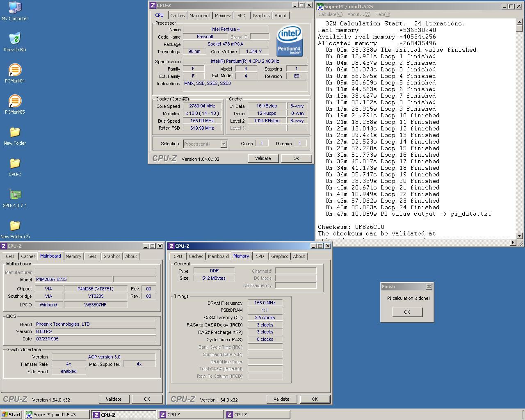Screen dimensions: 525x420
Task: Click the Intel Pentium 4 inside logo
Action: point(289,40)
